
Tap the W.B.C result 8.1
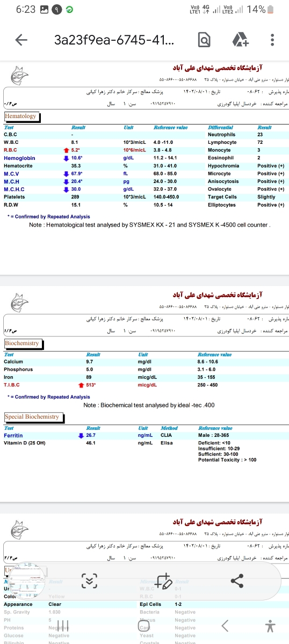coord(75,142)
